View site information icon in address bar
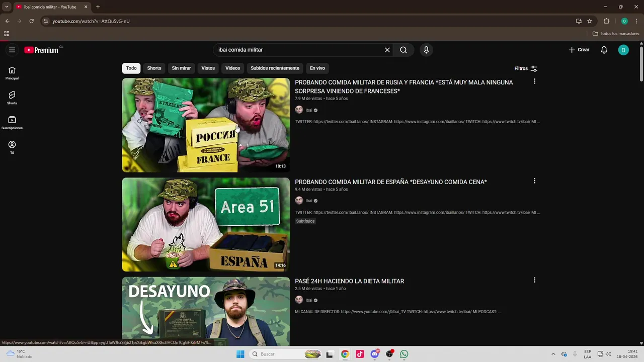 pyautogui.click(x=46, y=21)
